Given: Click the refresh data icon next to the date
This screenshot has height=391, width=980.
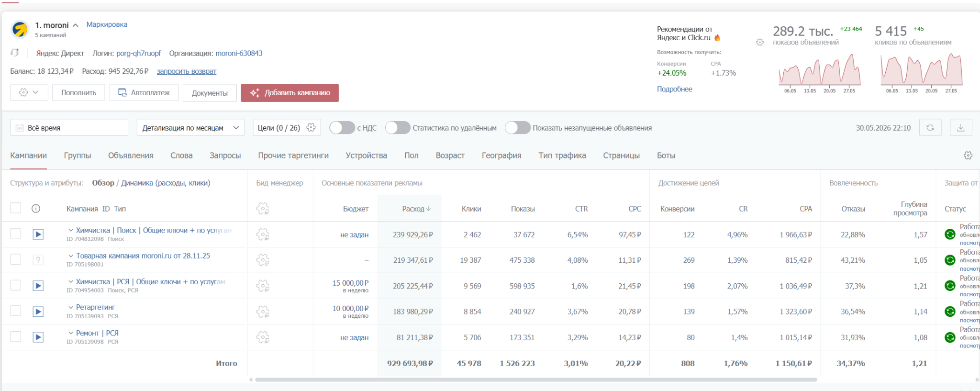Looking at the screenshot, I should pyautogui.click(x=930, y=128).
